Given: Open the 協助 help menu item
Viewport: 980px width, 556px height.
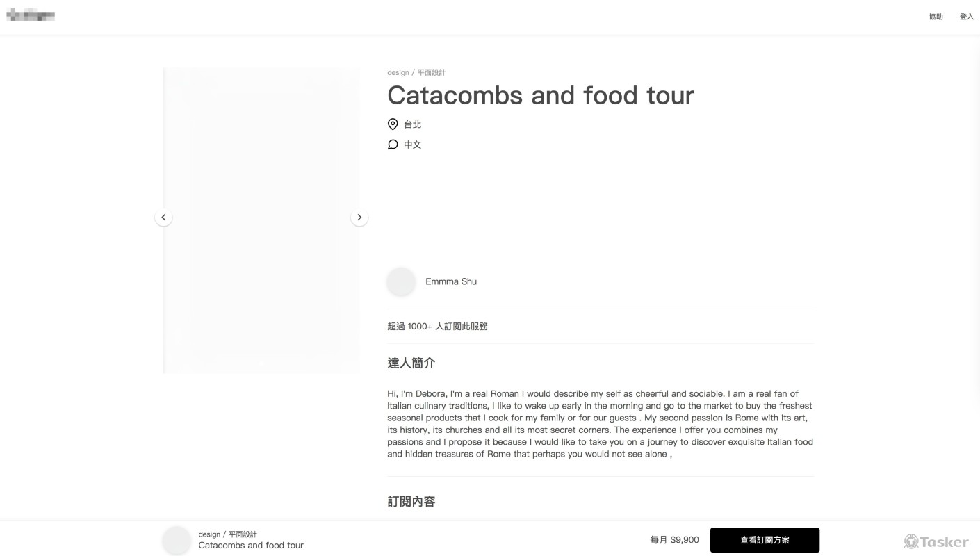Looking at the screenshot, I should [x=936, y=17].
